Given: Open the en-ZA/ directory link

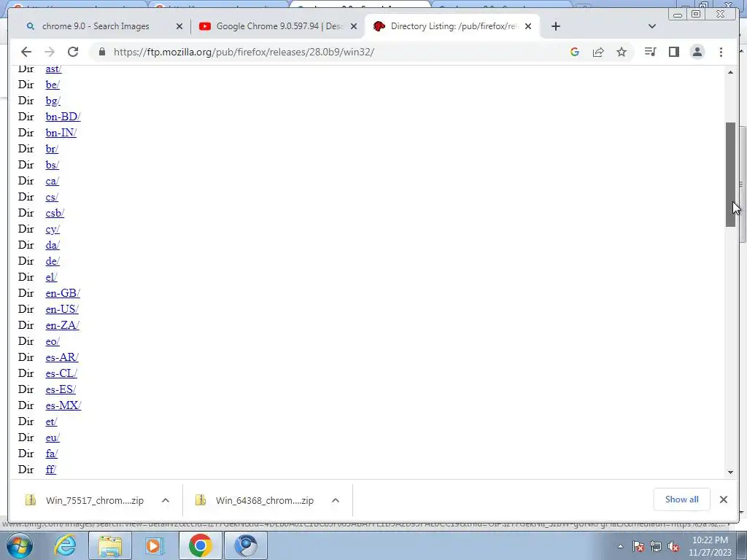Looking at the screenshot, I should 63,325.
